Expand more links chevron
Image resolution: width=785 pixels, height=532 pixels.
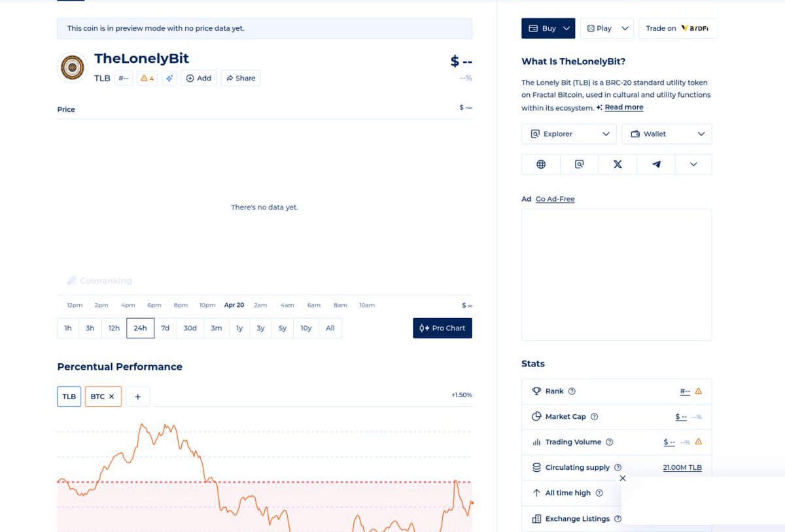[x=693, y=164]
